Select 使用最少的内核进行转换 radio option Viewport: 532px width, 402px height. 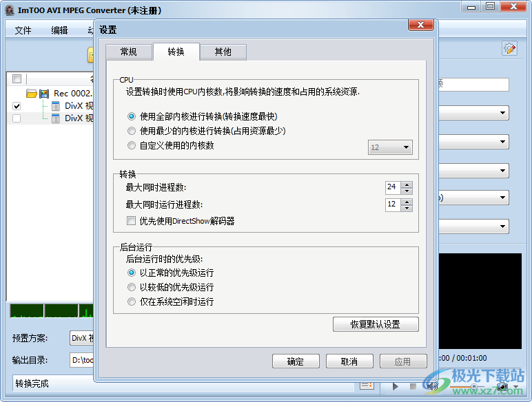[132, 131]
